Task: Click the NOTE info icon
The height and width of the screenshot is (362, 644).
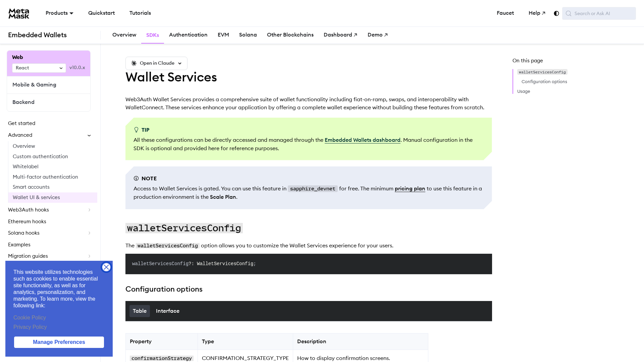Action: [x=136, y=179]
